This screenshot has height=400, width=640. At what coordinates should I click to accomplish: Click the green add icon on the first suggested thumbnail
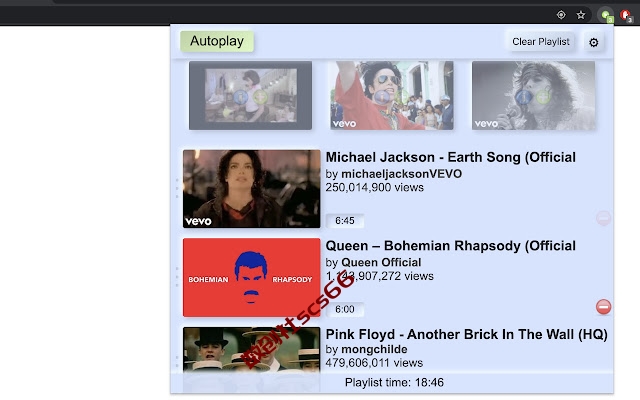coord(260,97)
